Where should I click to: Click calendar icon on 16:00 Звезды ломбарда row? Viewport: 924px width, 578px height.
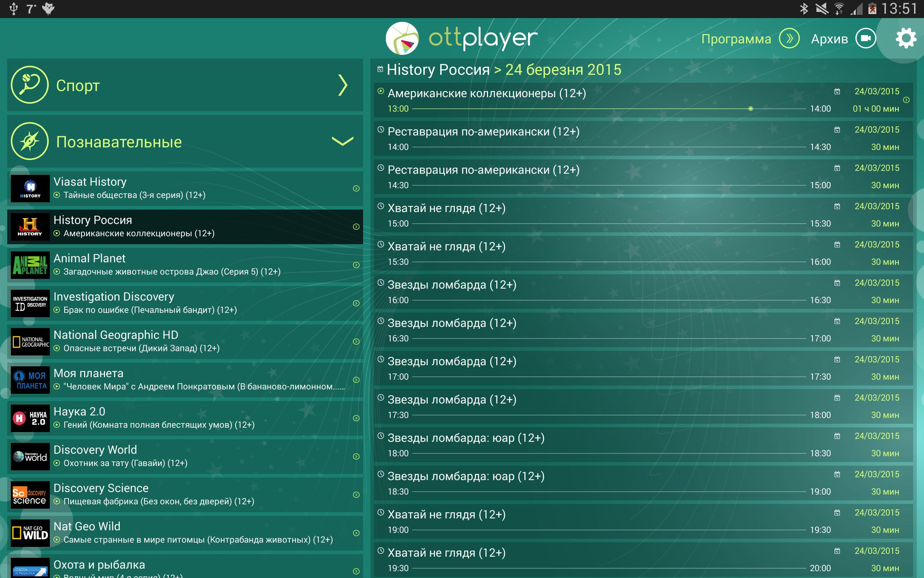837,282
